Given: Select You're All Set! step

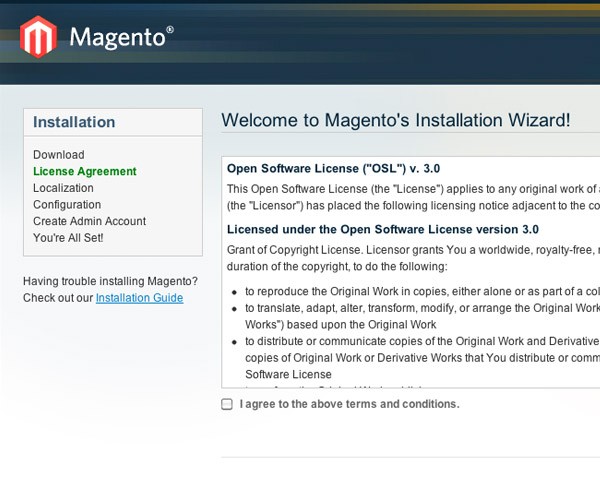Looking at the screenshot, I should pos(68,238).
